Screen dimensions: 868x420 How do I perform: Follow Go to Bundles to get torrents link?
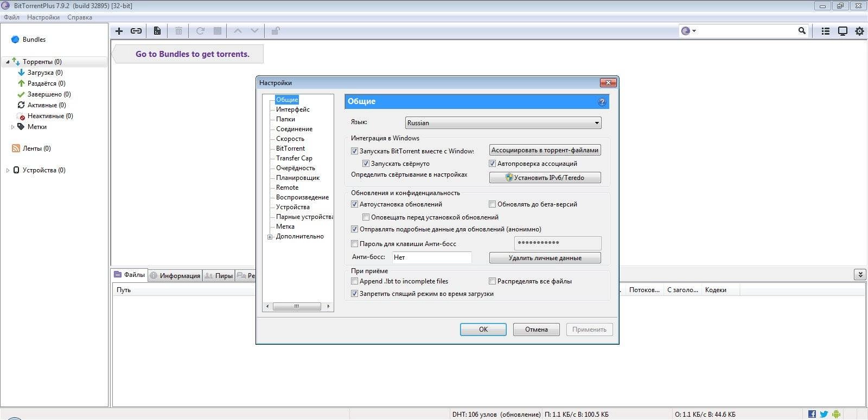193,54
